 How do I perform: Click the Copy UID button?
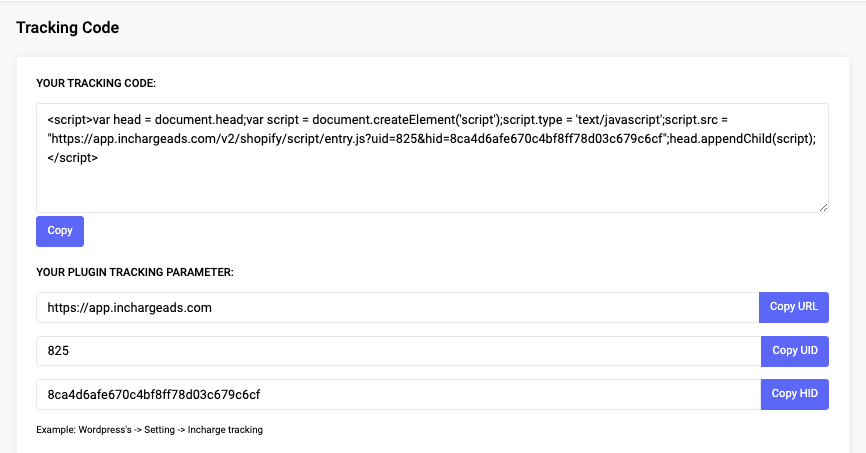click(795, 351)
